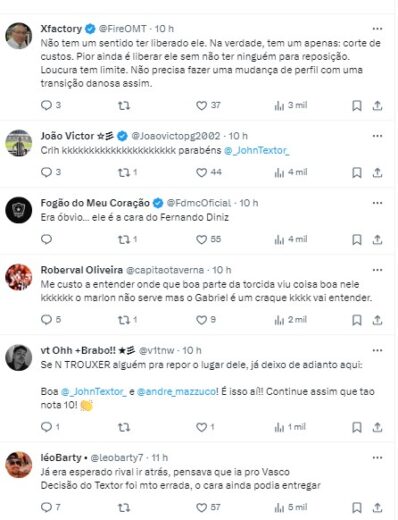Open more options on Xfactory's tweet
The height and width of the screenshot is (520, 398).
pyautogui.click(x=377, y=29)
